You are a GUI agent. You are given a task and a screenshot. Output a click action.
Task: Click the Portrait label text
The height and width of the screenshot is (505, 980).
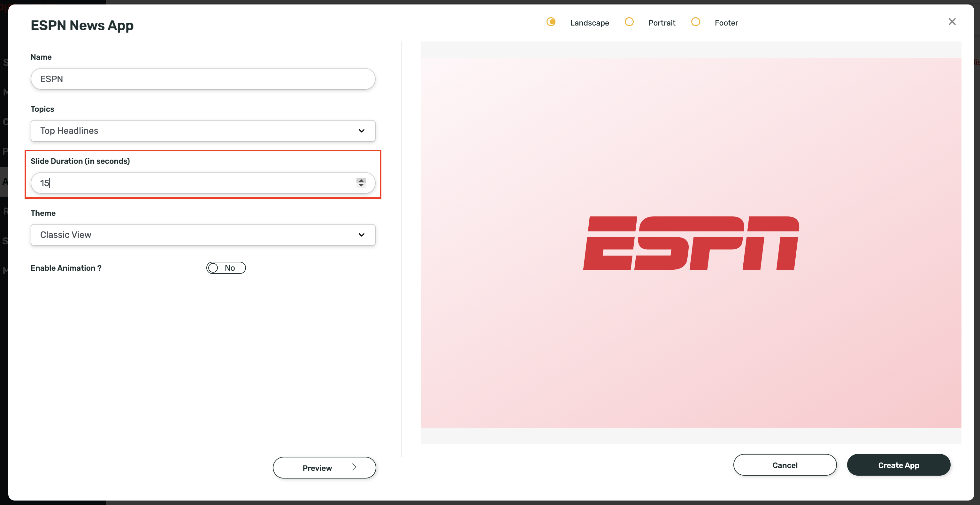click(662, 23)
